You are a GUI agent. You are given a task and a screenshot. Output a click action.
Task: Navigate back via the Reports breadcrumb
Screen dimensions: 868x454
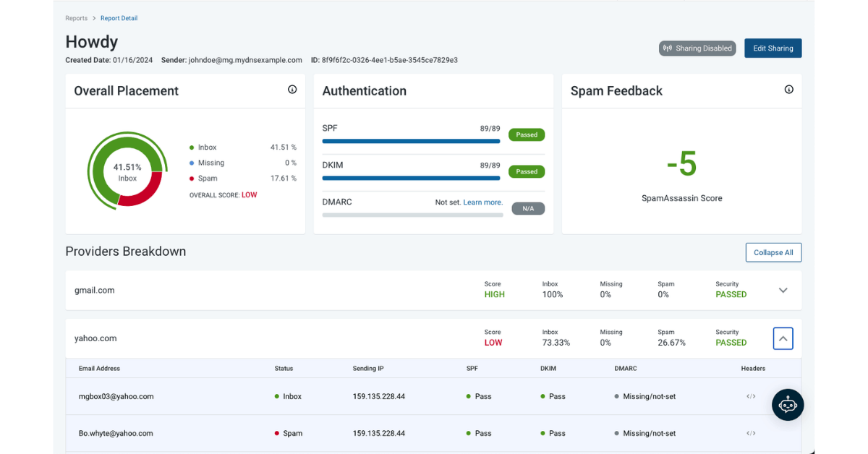click(76, 18)
